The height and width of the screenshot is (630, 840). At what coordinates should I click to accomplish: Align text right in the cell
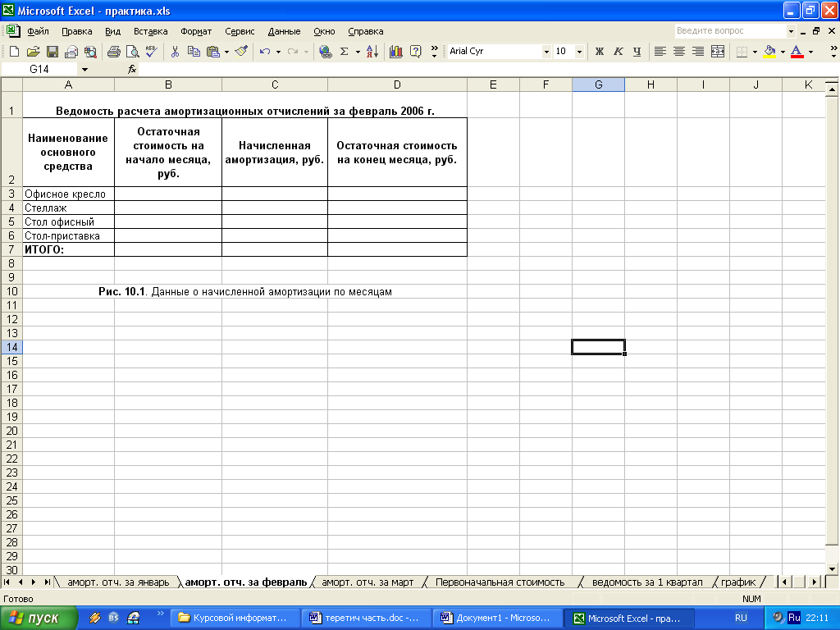[698, 52]
